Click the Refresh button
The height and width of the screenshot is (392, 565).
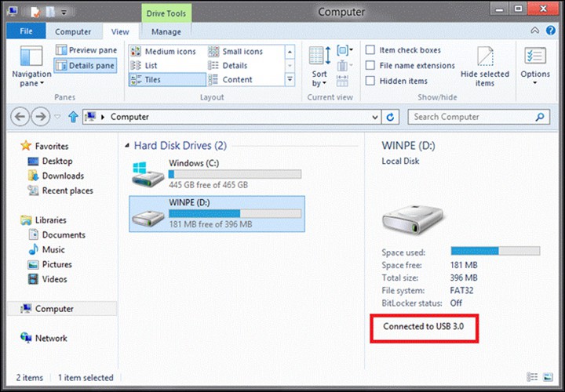click(390, 117)
